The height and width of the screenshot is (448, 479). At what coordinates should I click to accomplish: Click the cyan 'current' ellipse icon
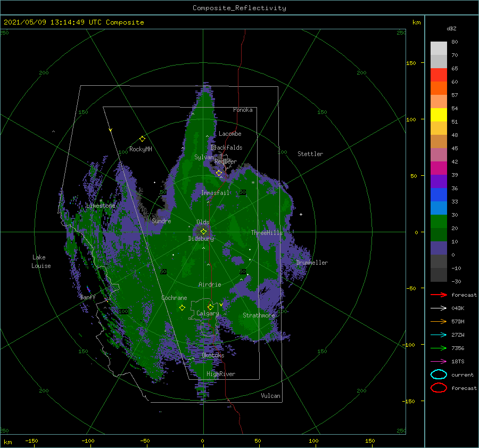coord(439,374)
